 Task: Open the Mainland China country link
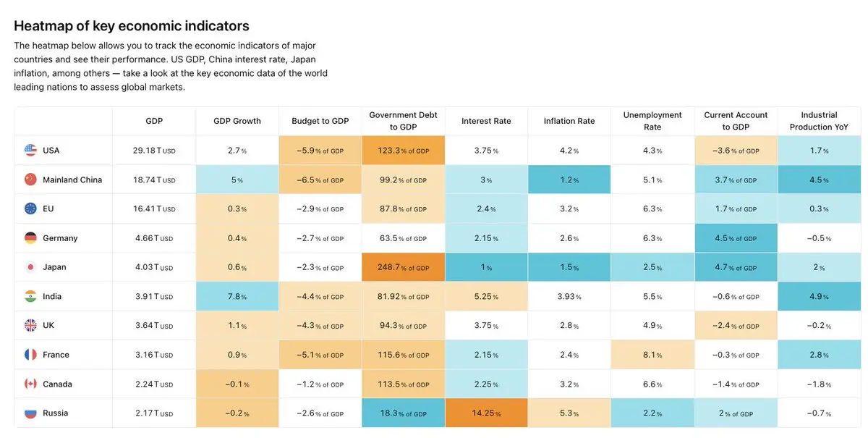tap(72, 180)
